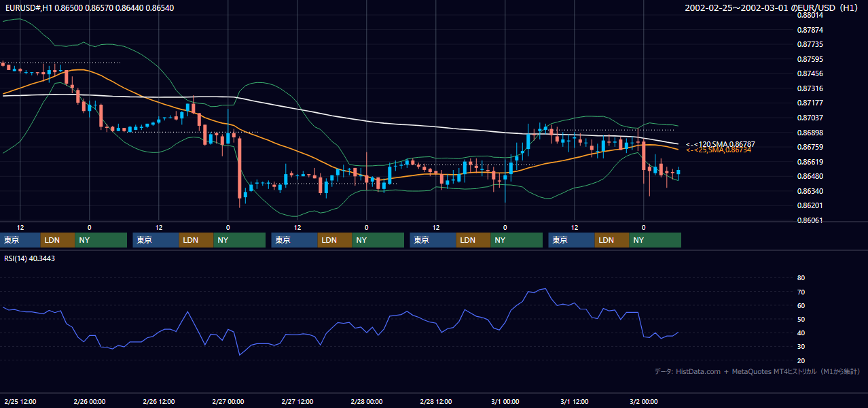Select the 0.86340 price axis label
This screenshot has width=868, height=408.
pyautogui.click(x=810, y=191)
